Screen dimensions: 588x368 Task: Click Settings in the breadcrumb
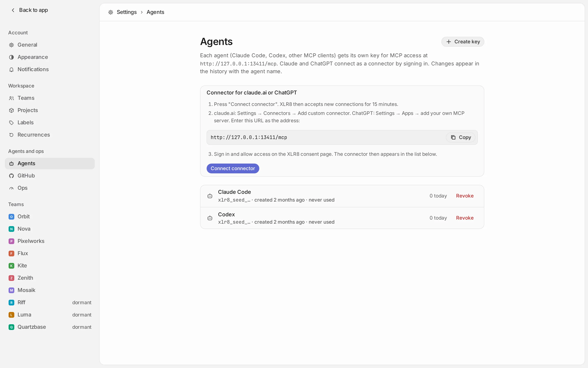pos(127,12)
